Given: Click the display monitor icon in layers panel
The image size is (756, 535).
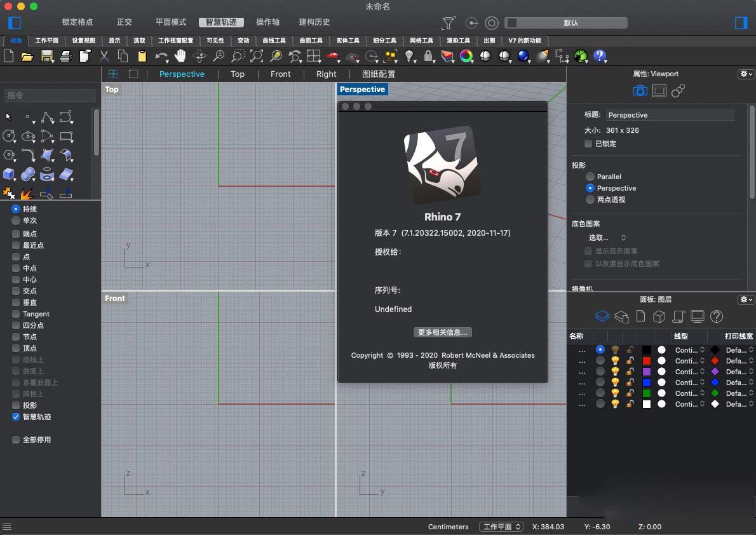Looking at the screenshot, I should click(x=697, y=316).
